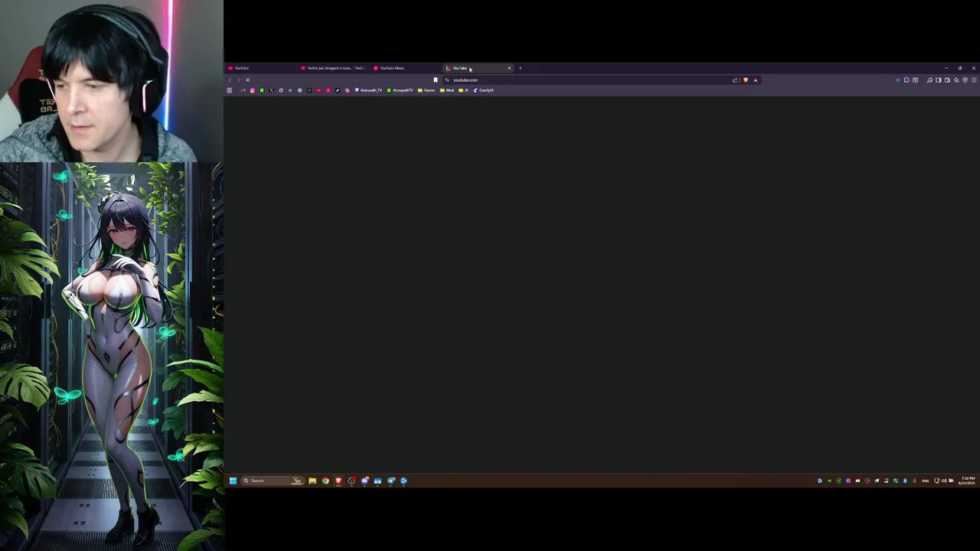The height and width of the screenshot is (551, 980).
Task: Open File Explorer from the taskbar
Action: click(312, 481)
